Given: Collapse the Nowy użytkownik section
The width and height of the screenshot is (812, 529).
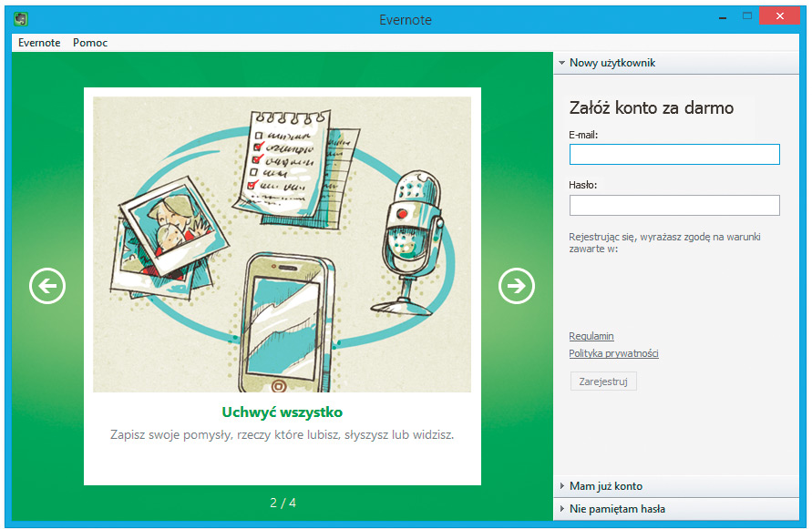Looking at the screenshot, I should click(612, 63).
